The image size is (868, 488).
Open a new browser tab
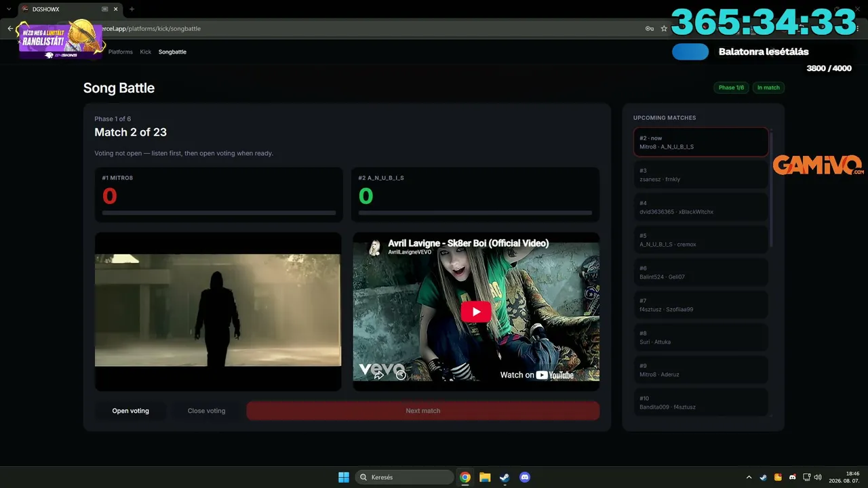132,9
